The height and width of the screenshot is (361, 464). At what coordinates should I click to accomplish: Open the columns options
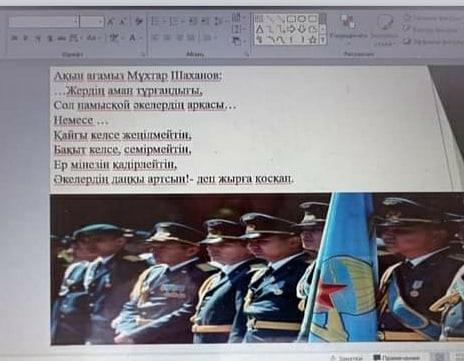tap(210, 38)
